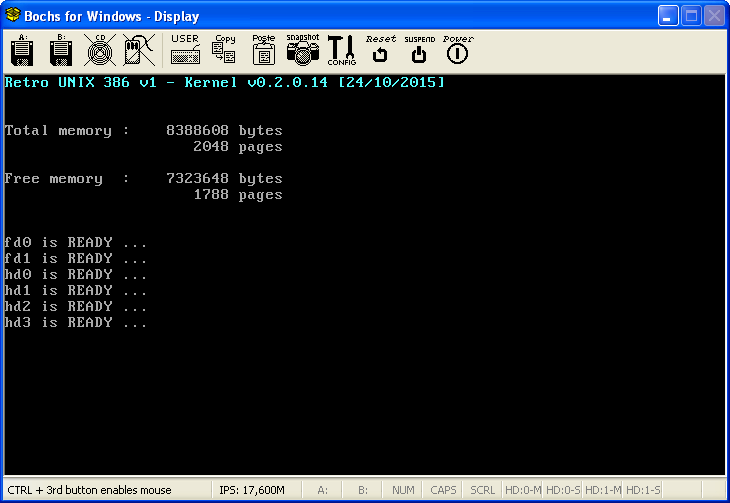Click the NUM indicator in status bar
This screenshot has height=503, width=730.
point(403,490)
